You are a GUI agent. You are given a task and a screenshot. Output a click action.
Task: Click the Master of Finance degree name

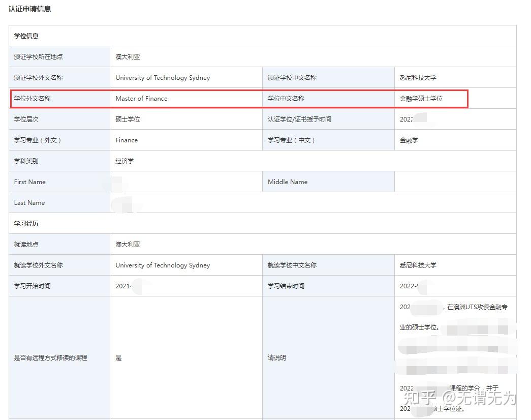pyautogui.click(x=141, y=99)
